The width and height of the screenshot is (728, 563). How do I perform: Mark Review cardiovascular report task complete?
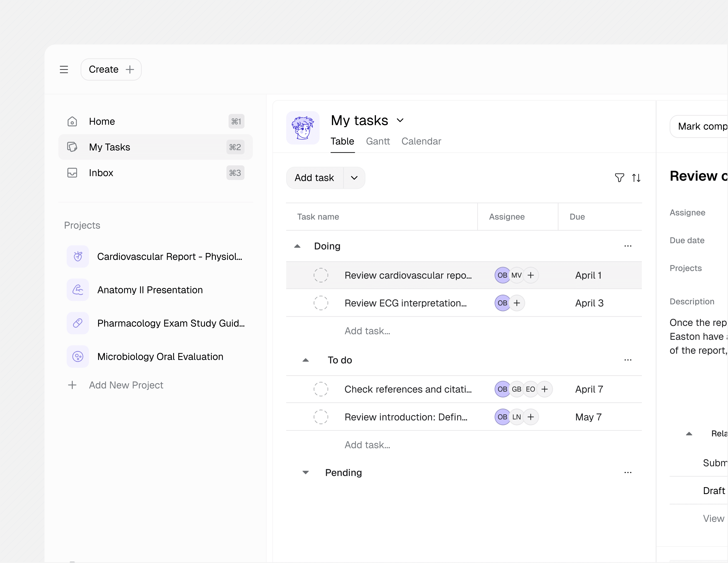coord(321,275)
